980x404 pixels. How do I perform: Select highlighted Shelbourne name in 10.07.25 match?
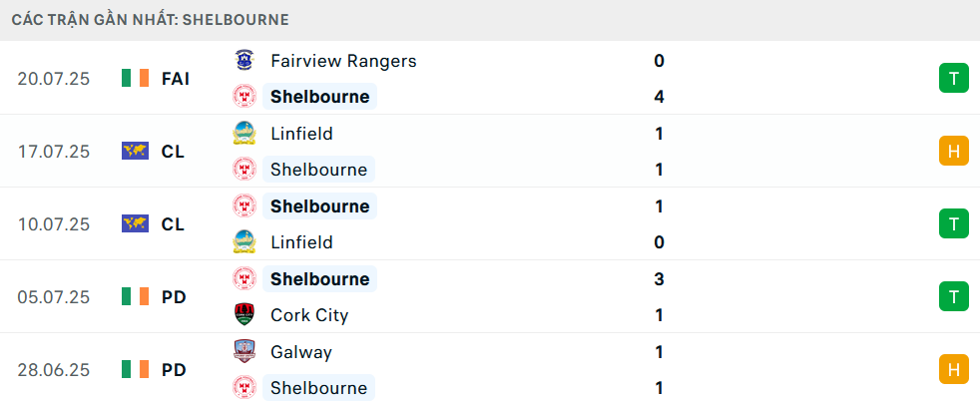click(319, 206)
